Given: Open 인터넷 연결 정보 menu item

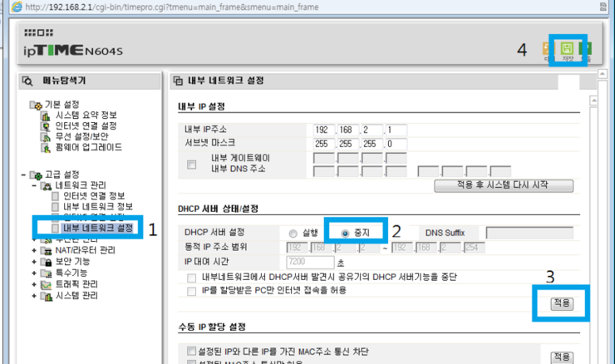Looking at the screenshot, I should click(94, 196).
